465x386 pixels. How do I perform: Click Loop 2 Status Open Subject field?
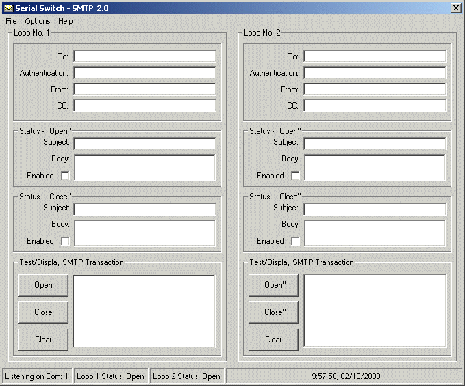[x=375, y=143]
